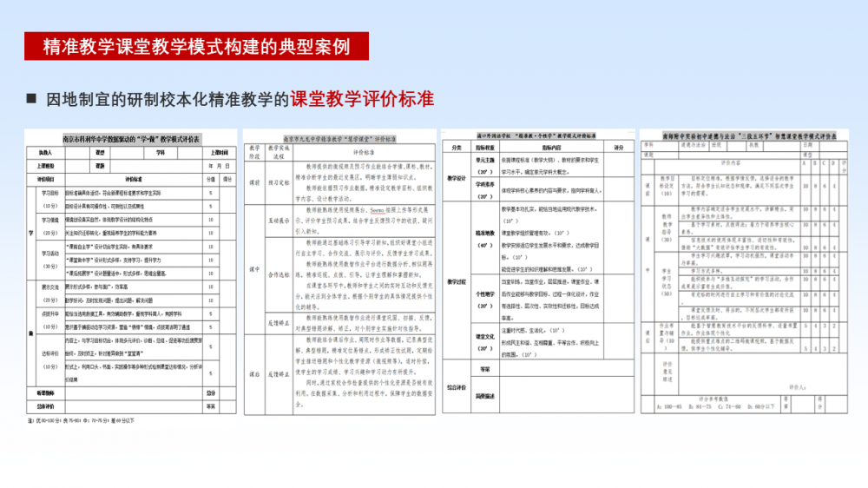Click the black square bullet marker
Screen dimensions: 868x488
pyautogui.click(x=32, y=99)
